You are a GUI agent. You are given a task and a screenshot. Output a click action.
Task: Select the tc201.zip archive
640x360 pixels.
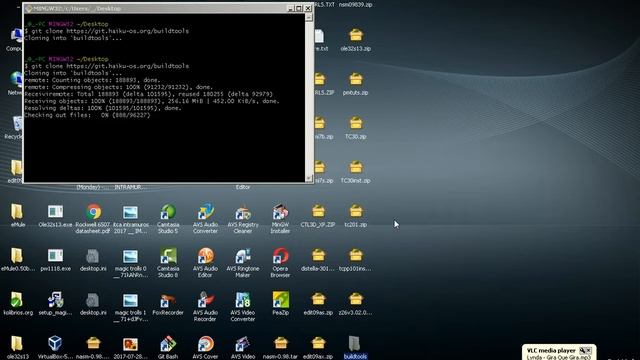pos(356,215)
